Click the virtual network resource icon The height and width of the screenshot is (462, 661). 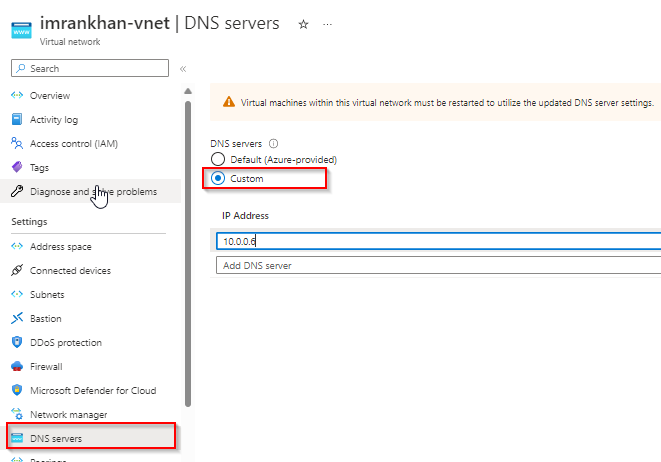21,30
